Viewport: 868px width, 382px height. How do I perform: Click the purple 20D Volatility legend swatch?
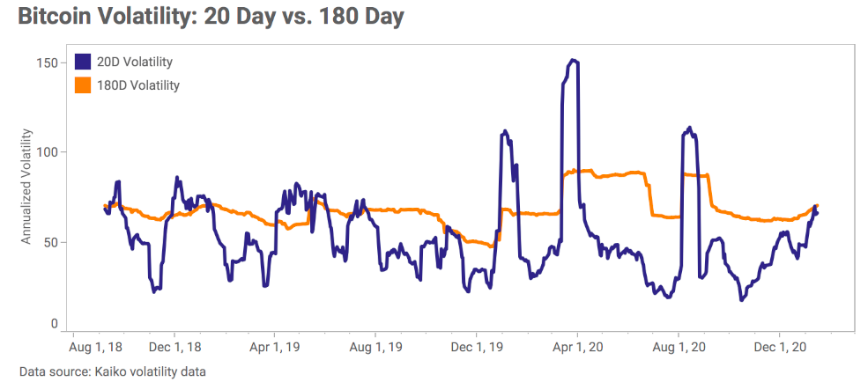tap(84, 62)
